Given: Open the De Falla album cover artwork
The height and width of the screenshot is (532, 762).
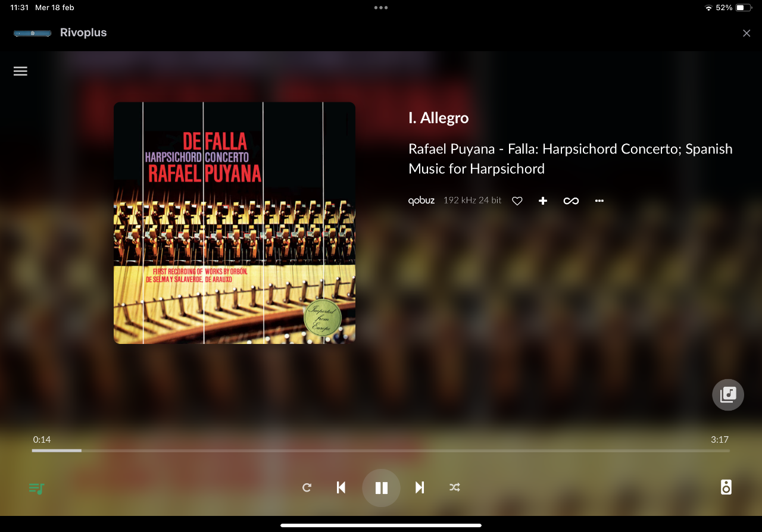Looking at the screenshot, I should click(x=235, y=223).
